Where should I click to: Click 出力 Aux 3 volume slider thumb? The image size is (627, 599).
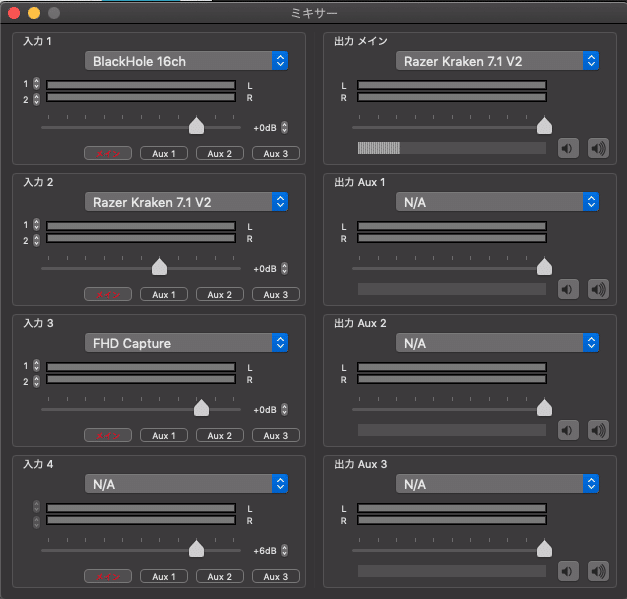click(x=544, y=549)
